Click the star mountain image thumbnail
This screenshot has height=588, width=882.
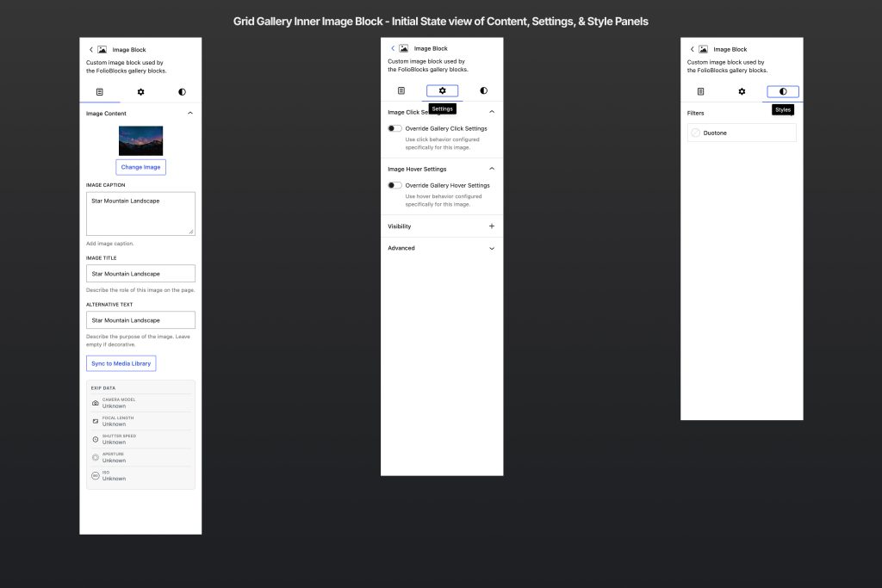(140, 140)
